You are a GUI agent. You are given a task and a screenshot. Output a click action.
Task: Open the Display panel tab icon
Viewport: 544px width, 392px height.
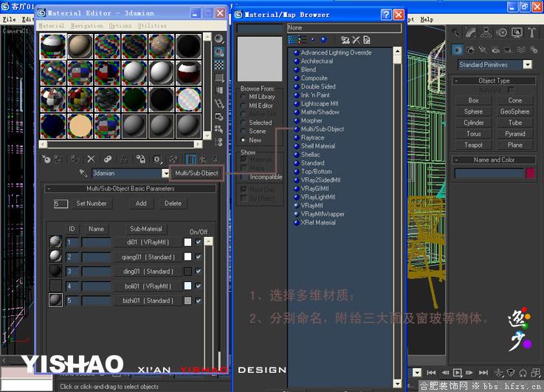(x=517, y=33)
